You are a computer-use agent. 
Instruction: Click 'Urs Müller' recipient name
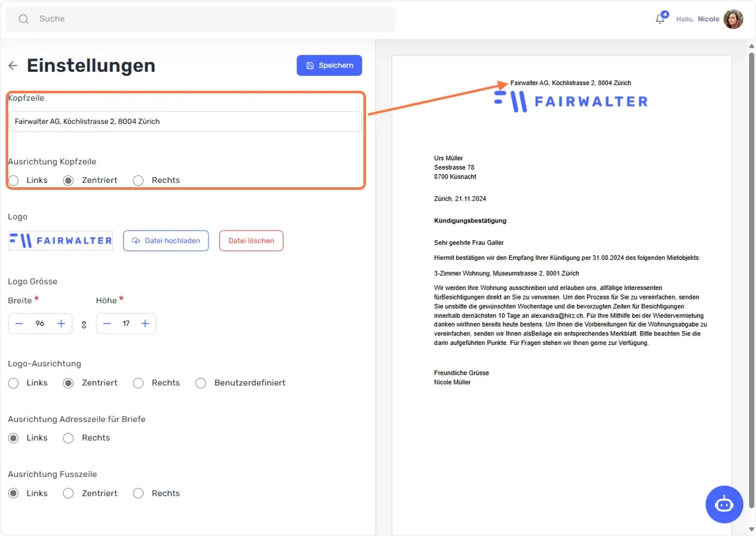click(449, 158)
